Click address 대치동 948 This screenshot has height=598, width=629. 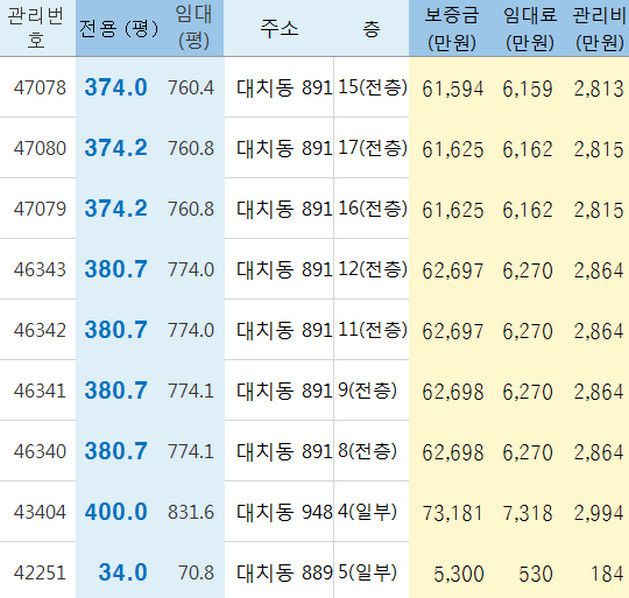284,512
